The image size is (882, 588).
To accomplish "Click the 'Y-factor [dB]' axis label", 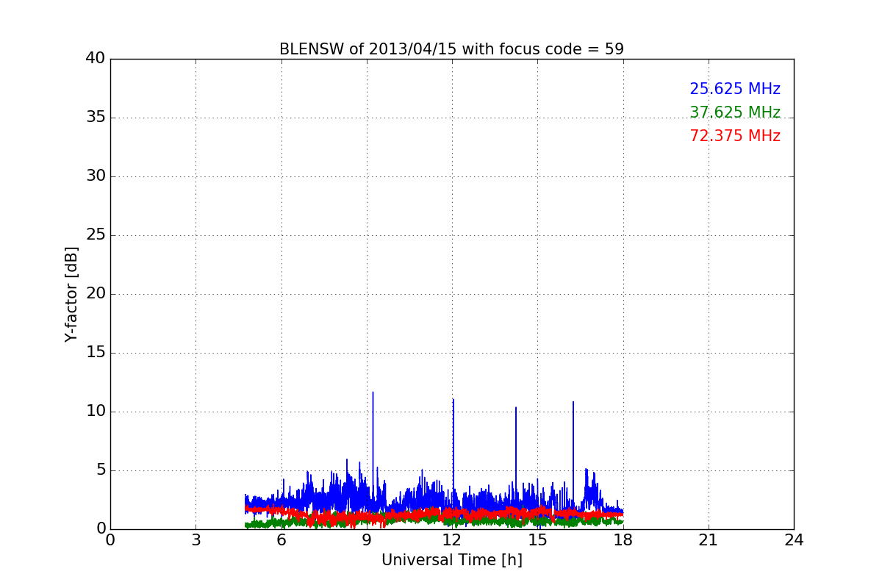I will tap(71, 294).
